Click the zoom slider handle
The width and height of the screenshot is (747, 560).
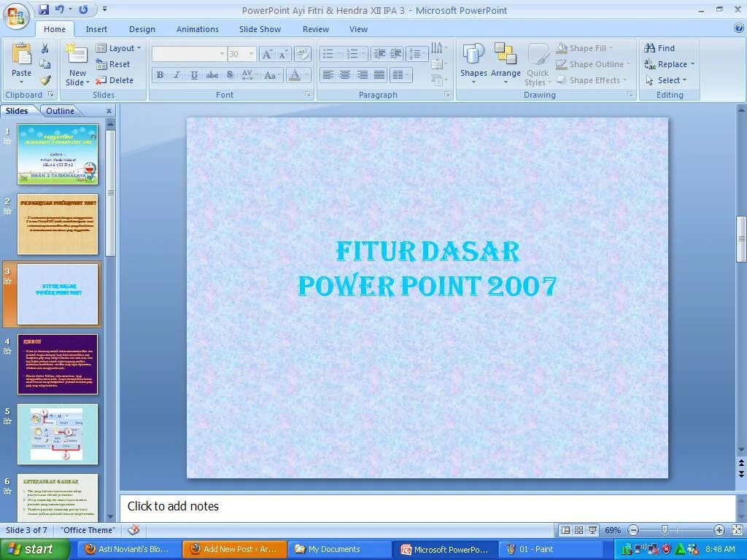pyautogui.click(x=665, y=529)
